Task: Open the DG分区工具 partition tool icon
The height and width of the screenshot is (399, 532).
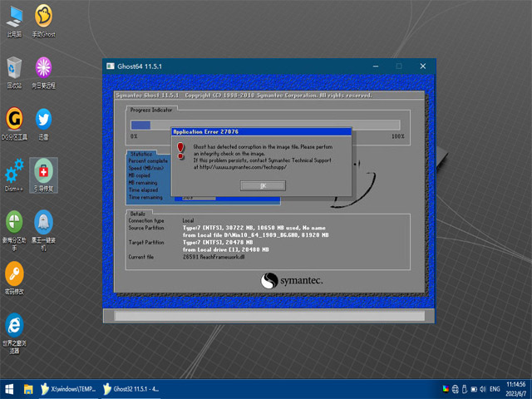Action: [x=14, y=124]
